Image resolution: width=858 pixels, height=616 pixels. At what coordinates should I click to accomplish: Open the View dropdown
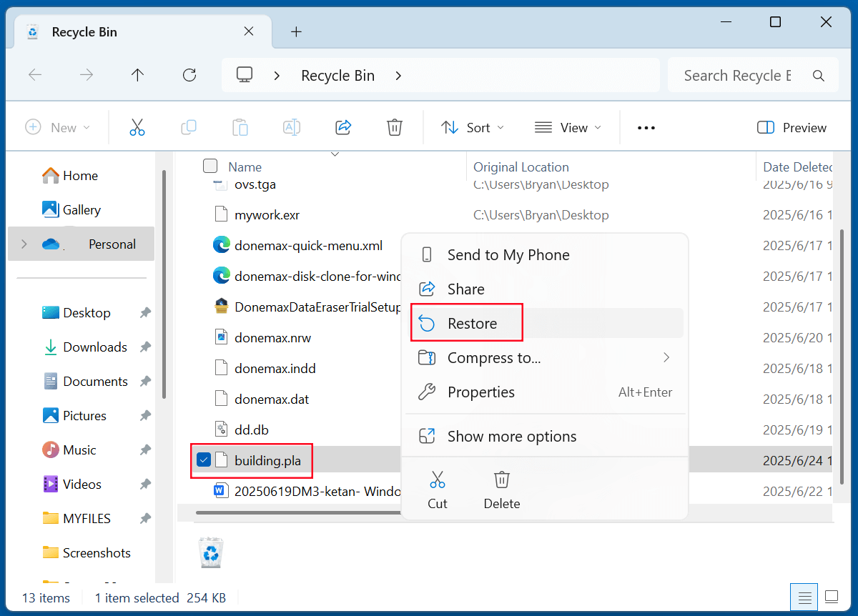(x=568, y=128)
